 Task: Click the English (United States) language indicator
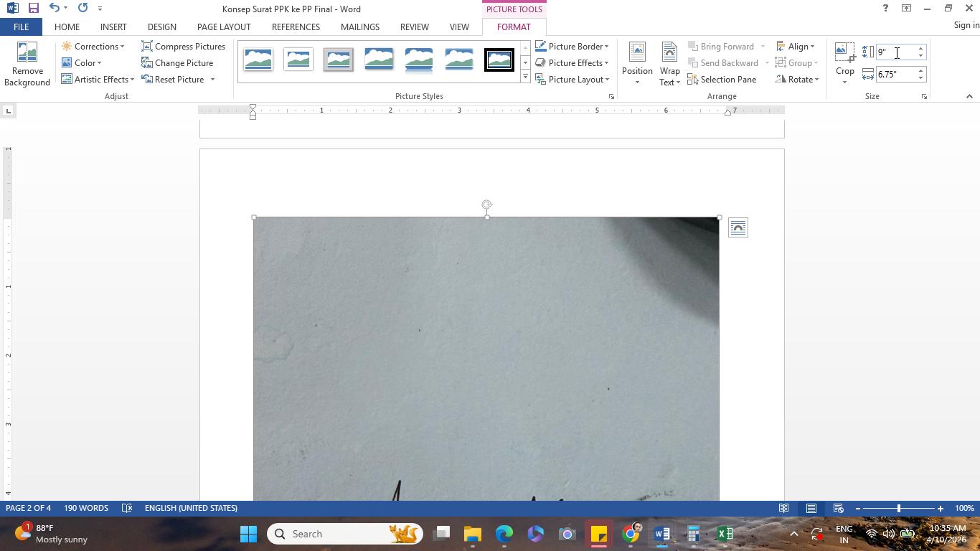[191, 508]
